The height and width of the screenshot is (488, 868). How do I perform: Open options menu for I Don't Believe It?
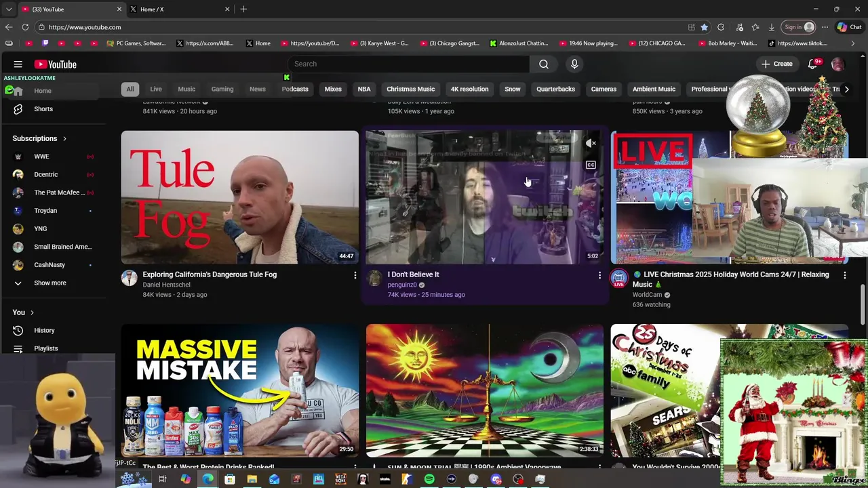coord(599,275)
